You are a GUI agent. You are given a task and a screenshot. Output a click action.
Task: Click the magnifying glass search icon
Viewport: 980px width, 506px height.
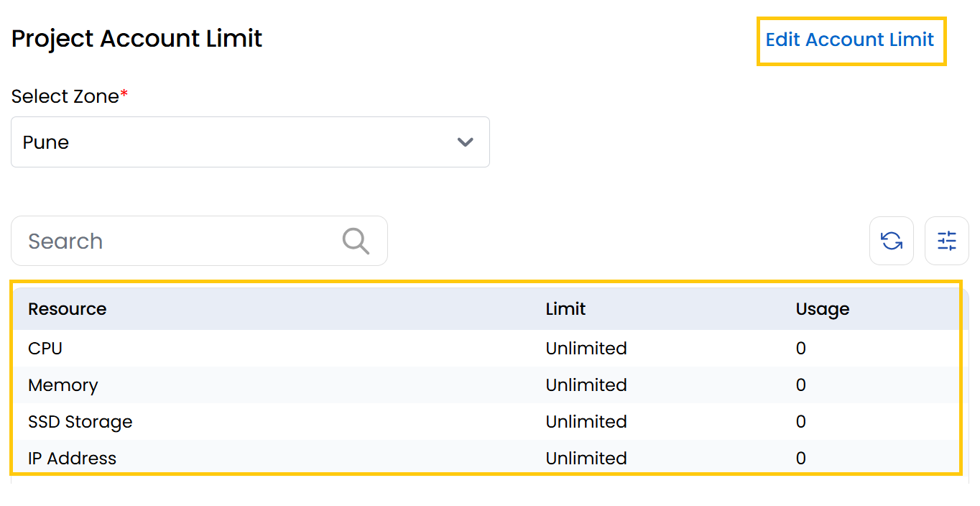click(x=355, y=241)
